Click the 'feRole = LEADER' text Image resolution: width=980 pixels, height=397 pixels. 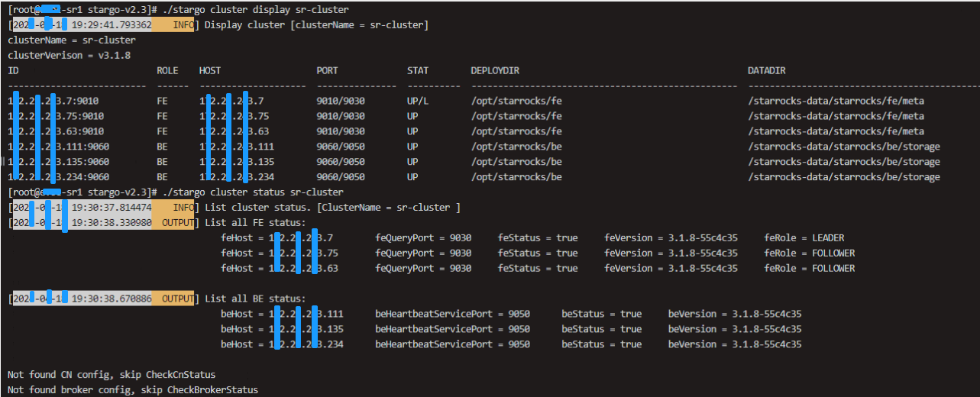point(804,237)
